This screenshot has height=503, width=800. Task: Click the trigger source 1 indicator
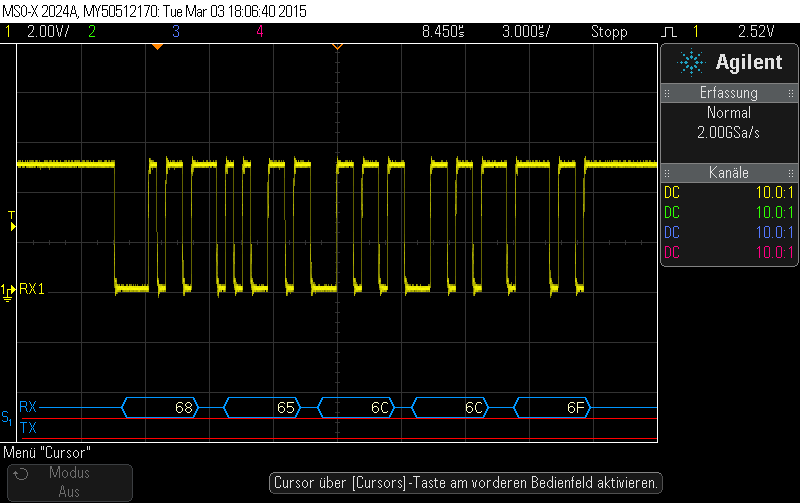coord(696,32)
